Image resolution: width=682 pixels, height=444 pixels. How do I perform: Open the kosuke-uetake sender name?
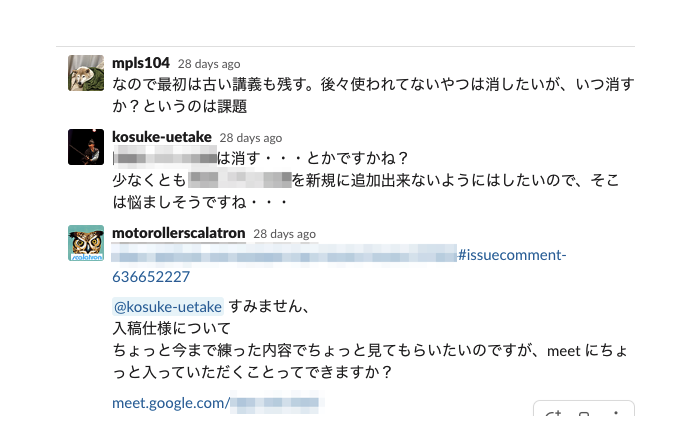161,137
